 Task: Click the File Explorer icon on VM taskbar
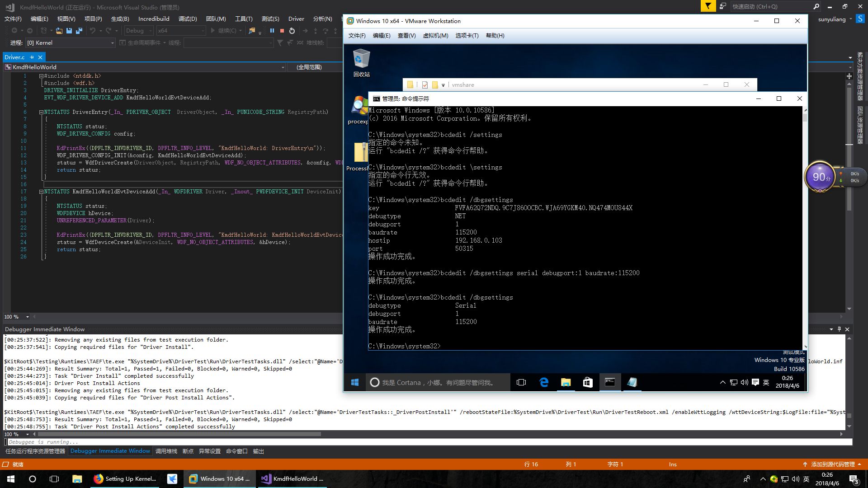click(x=566, y=382)
